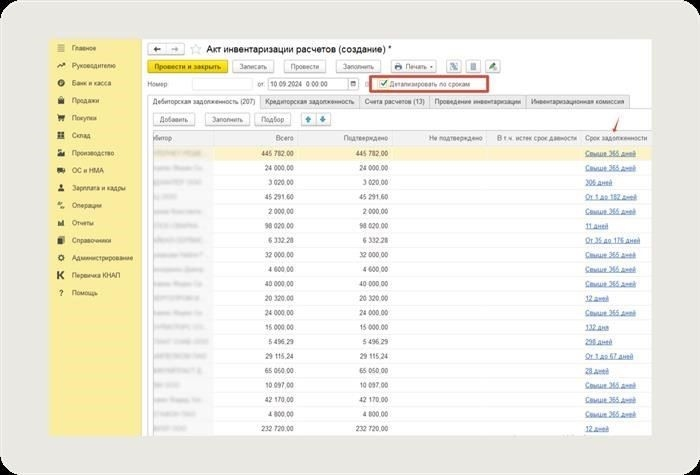700x475 pixels.
Task: Open the calendar picker next to date field
Action: 353,84
